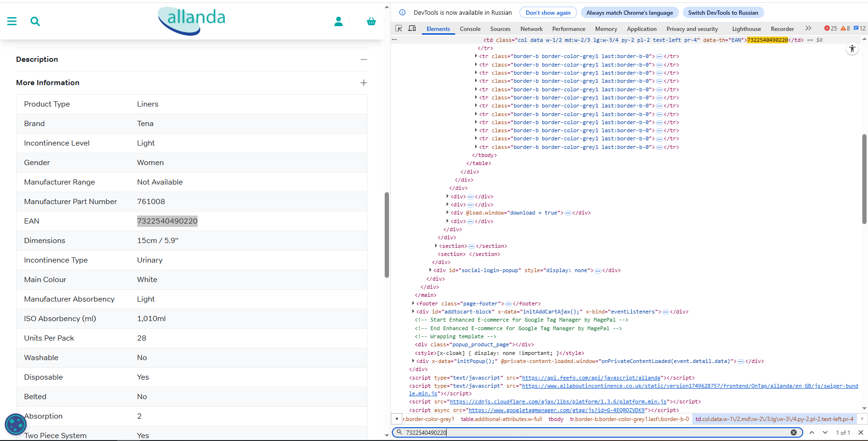Clear the find input text
The height and width of the screenshot is (441, 868).
794,432
